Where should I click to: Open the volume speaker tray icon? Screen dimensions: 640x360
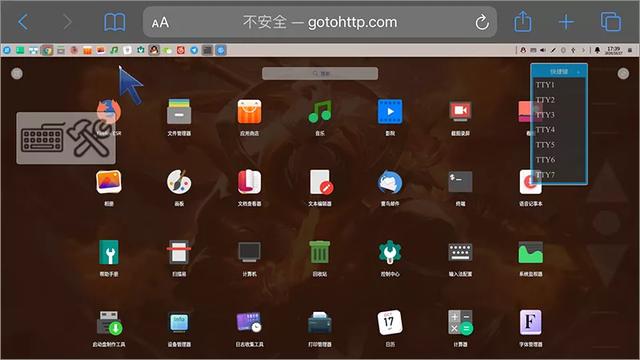click(x=543, y=50)
